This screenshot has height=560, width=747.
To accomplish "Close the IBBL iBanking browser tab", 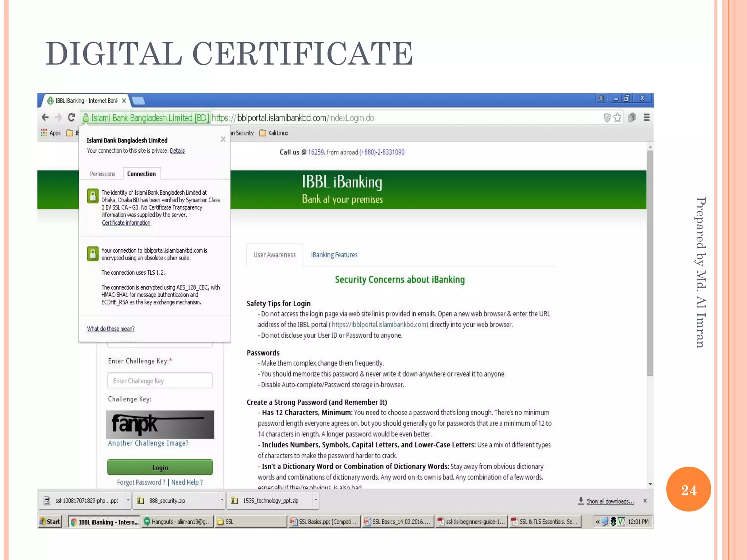I will (124, 101).
